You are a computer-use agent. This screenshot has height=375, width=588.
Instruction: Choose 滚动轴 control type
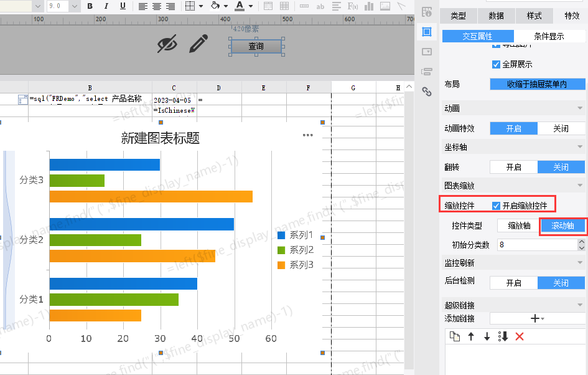click(562, 225)
